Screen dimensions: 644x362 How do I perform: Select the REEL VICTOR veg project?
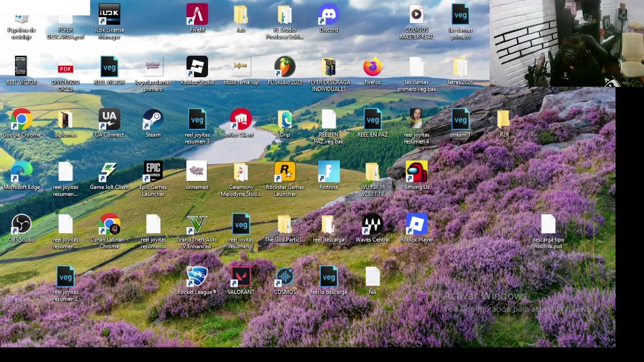109,67
